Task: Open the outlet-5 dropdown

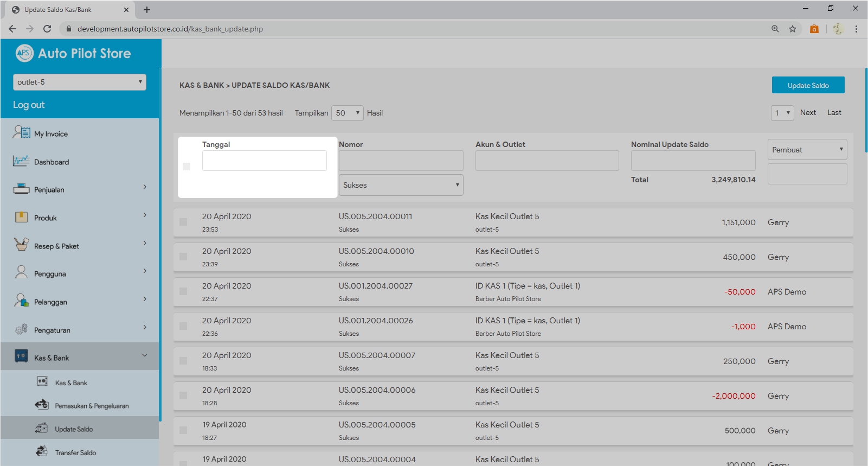Action: (79, 82)
